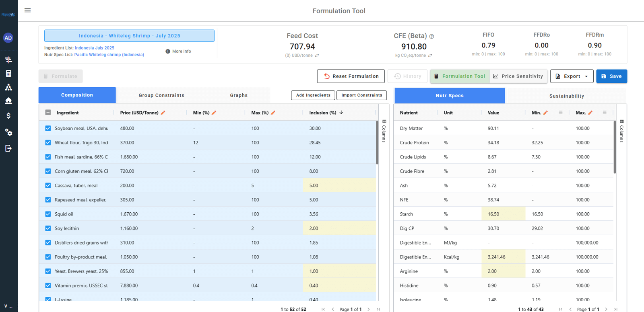
Task: Click the Save button
Action: point(611,76)
